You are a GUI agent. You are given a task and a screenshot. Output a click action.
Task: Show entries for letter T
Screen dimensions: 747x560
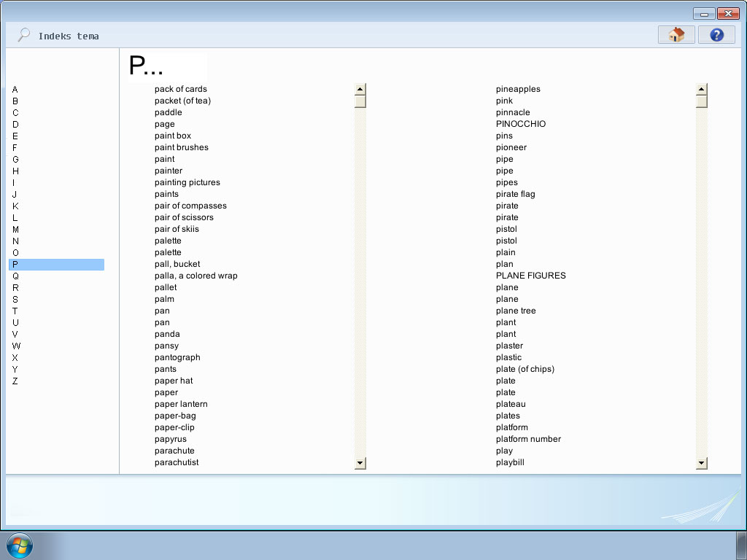tap(15, 311)
